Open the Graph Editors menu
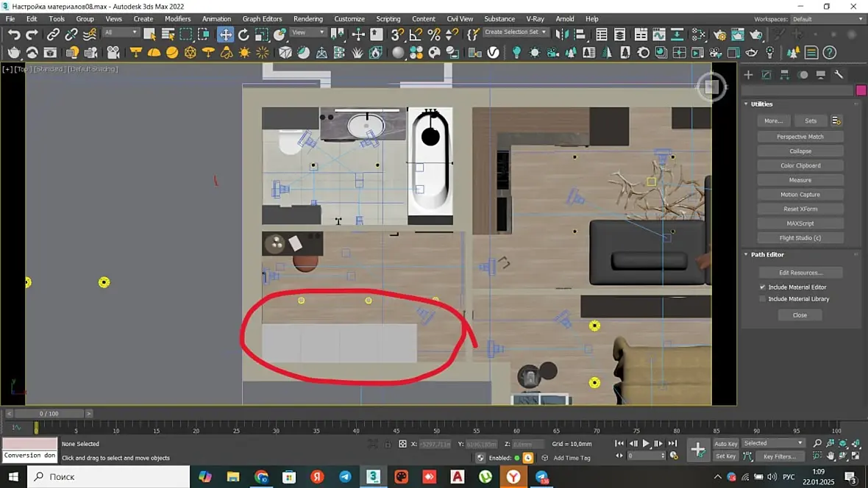Screen dimensions: 868x488 [x=262, y=18]
